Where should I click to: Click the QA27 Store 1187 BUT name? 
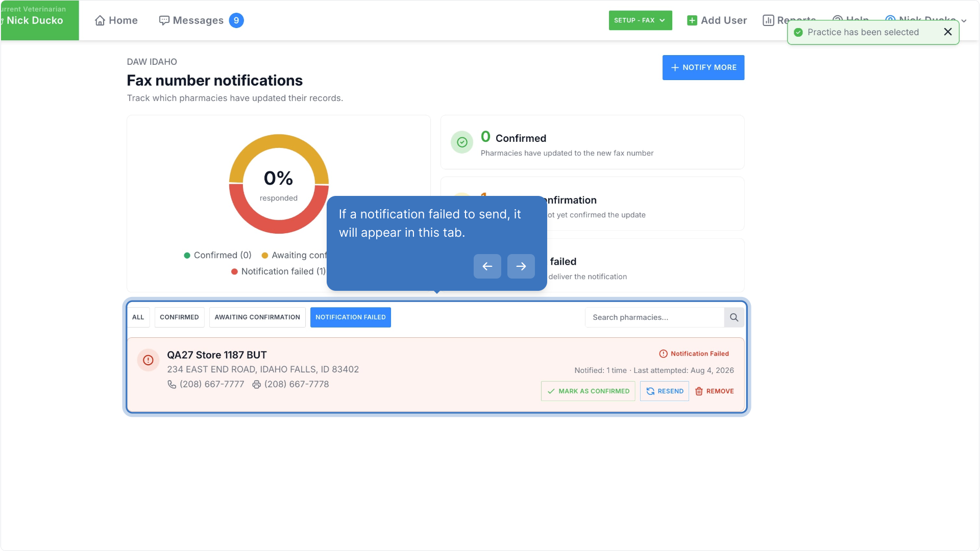click(217, 355)
